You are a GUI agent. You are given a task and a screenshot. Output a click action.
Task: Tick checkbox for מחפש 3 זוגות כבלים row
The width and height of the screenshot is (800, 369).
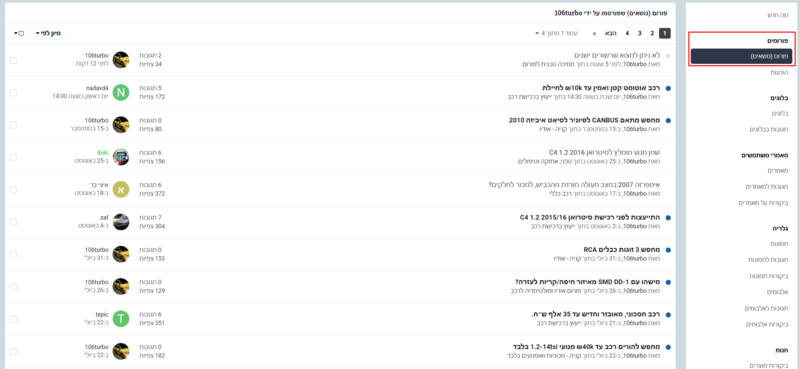13,255
